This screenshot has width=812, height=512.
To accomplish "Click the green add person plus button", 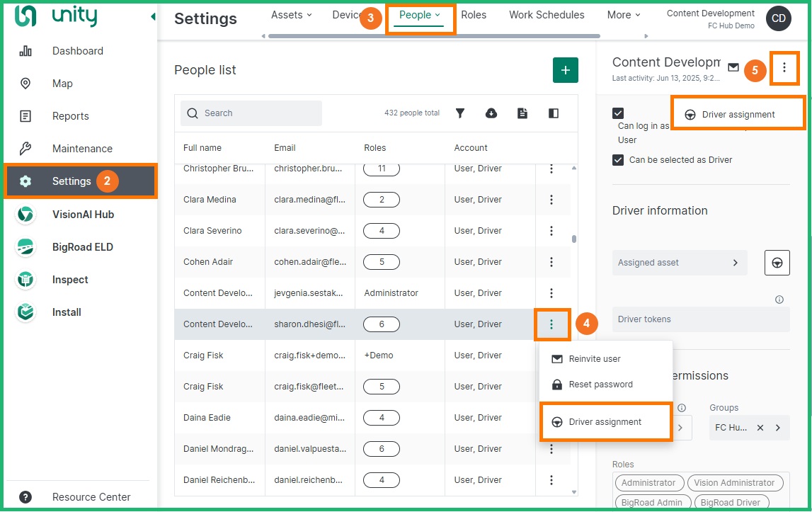I will 565,70.
